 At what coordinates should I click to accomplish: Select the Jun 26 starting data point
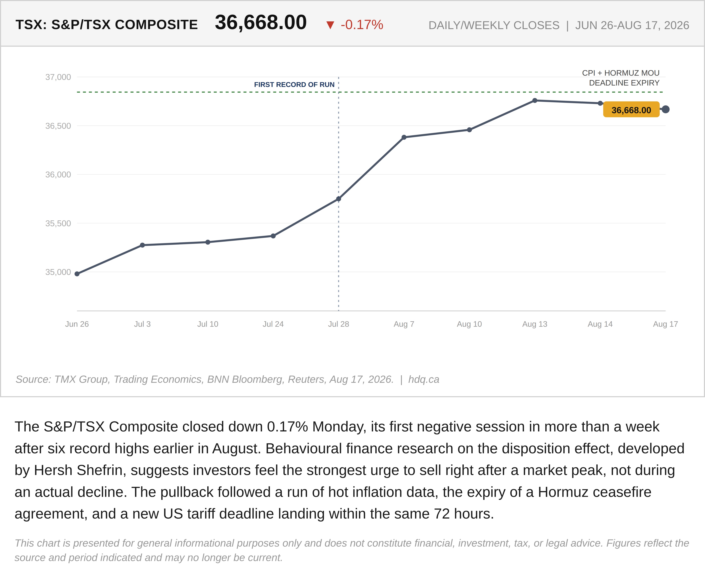[77, 274]
